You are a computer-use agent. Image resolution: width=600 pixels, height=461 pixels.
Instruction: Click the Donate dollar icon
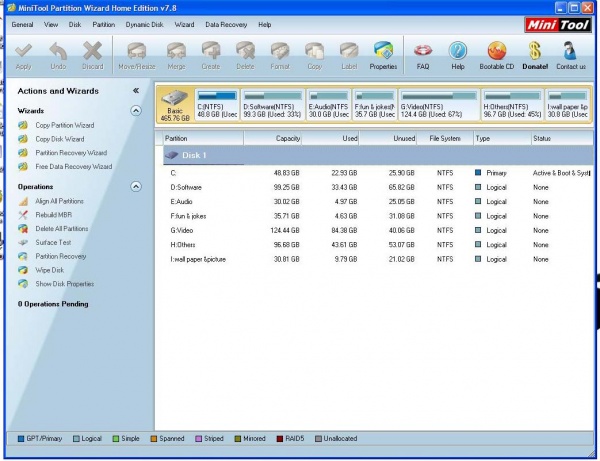pyautogui.click(x=535, y=51)
